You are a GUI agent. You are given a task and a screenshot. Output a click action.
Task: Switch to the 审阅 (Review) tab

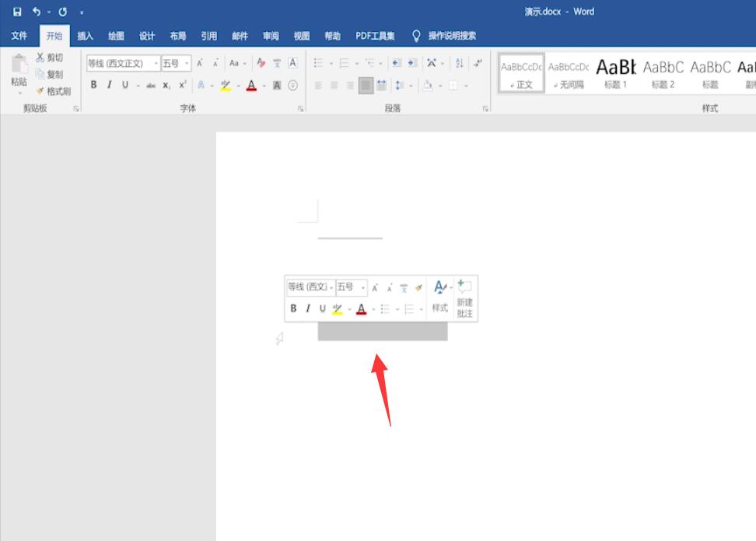click(271, 36)
